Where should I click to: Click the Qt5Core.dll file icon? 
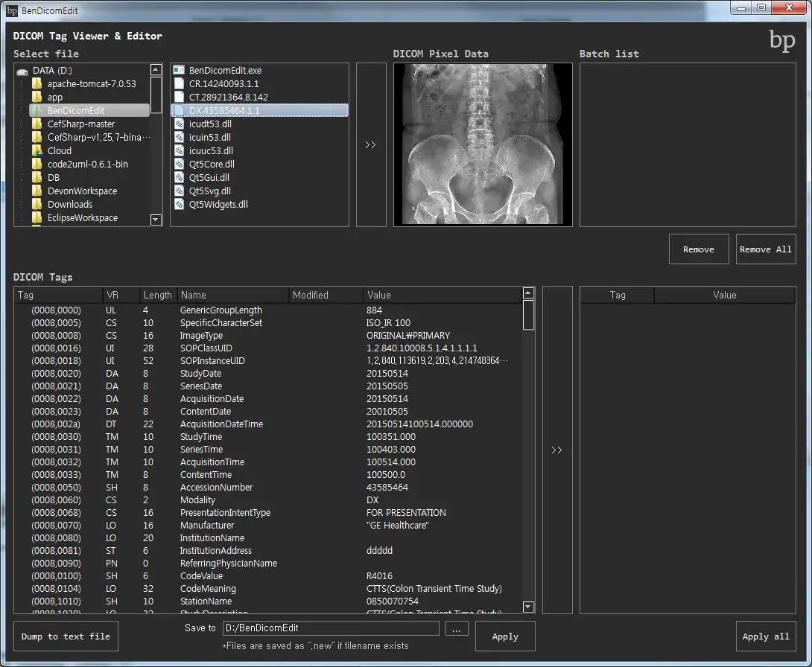pyautogui.click(x=178, y=164)
